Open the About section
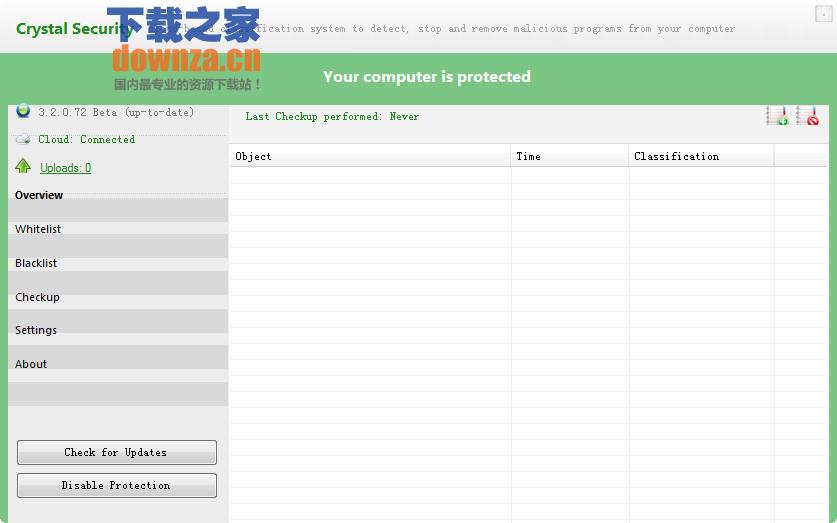The height and width of the screenshot is (523, 837). pos(31,364)
